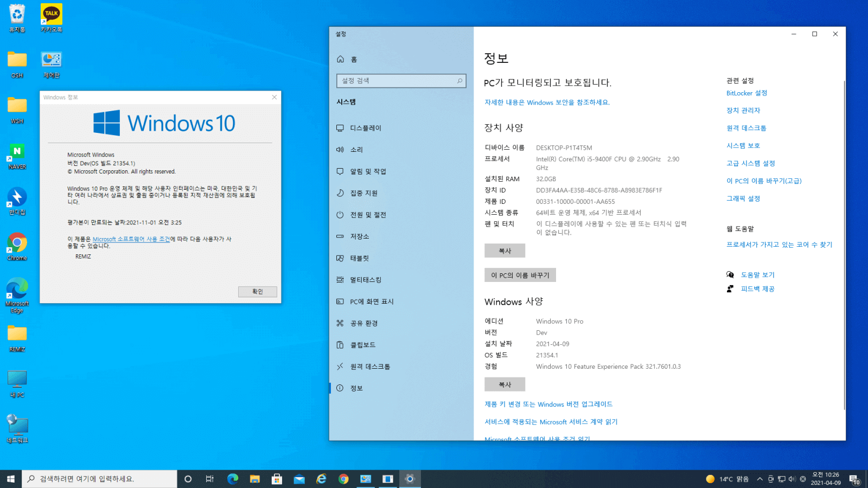
Task: Open the Sound settings page
Action: tap(401, 150)
